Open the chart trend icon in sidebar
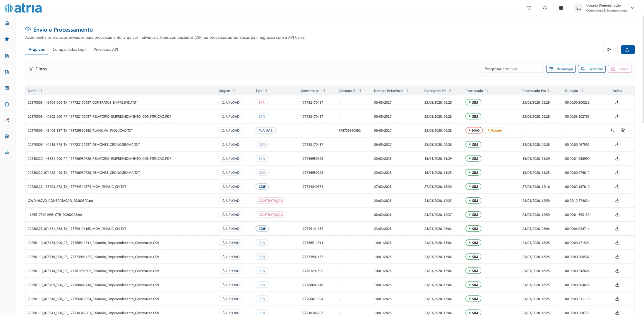Viewport: 644px width, 315px height. pos(7,120)
